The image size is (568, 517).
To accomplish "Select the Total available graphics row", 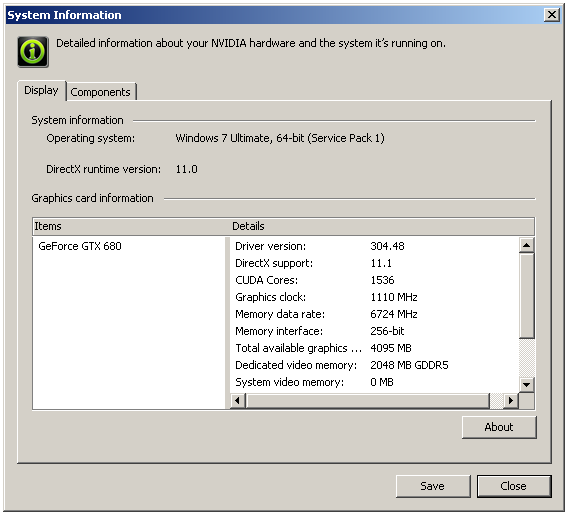I will [374, 348].
